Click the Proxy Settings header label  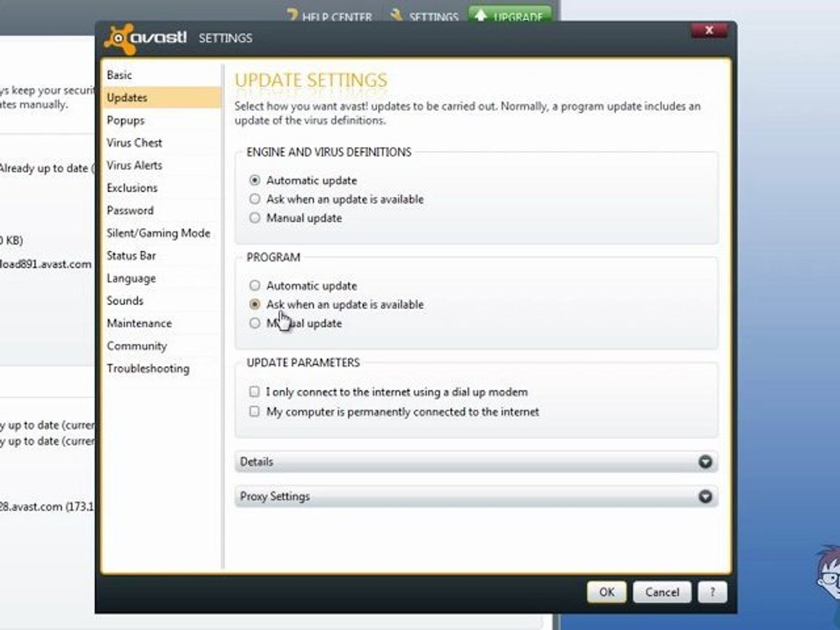point(275,496)
